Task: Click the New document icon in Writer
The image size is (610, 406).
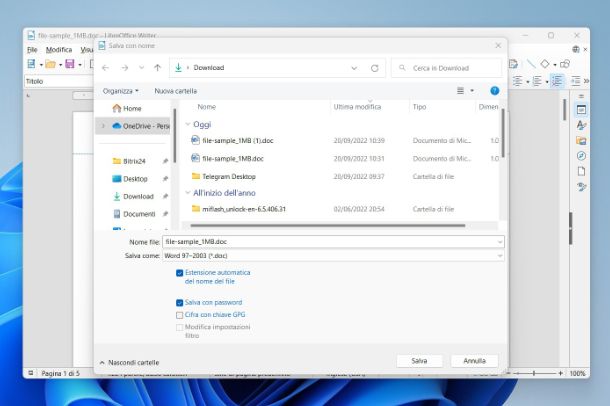Action: [31, 64]
